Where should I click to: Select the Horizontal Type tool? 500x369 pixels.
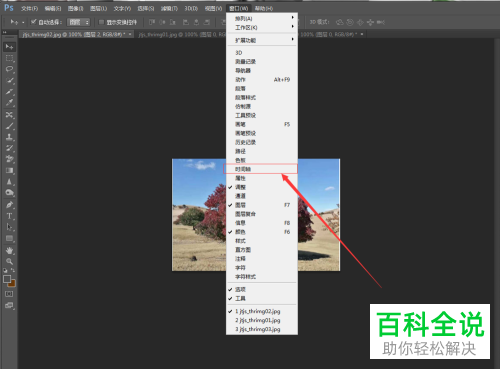9,216
